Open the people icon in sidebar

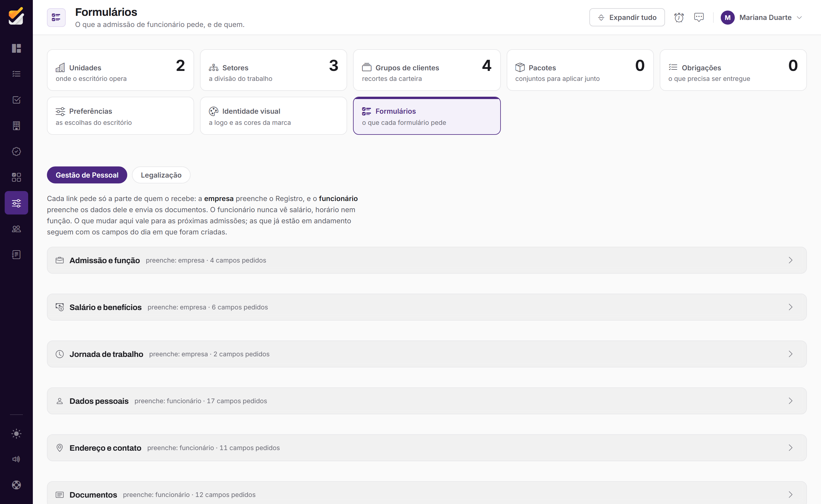tap(16, 229)
